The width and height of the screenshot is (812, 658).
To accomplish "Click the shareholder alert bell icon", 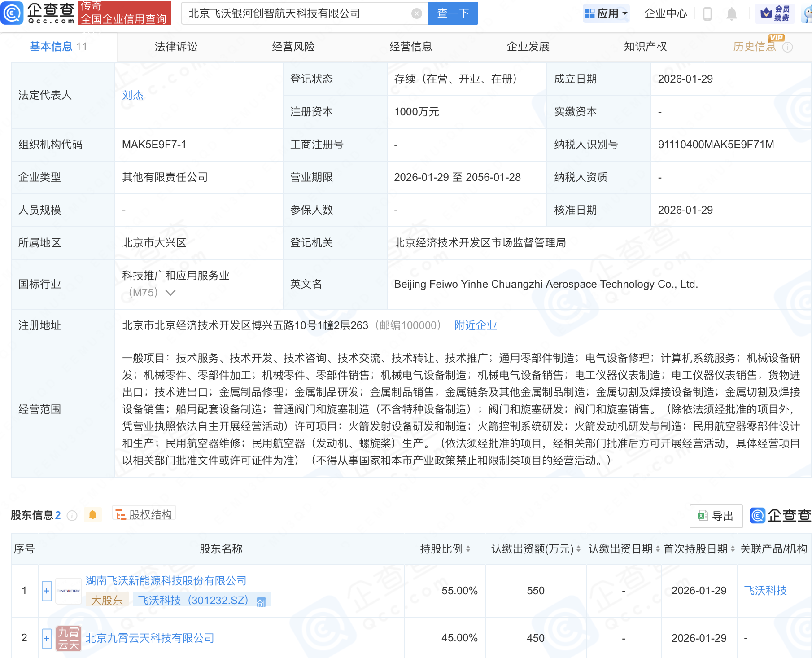I will pyautogui.click(x=93, y=515).
